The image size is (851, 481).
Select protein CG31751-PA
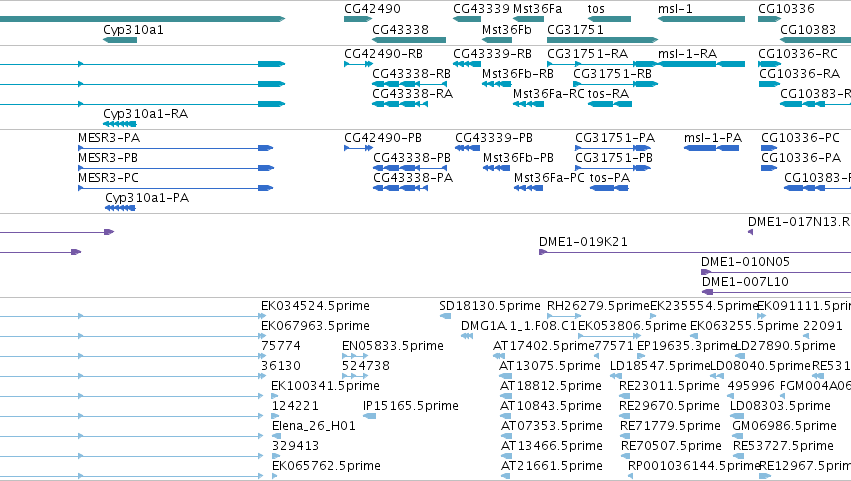pyautogui.click(x=613, y=148)
